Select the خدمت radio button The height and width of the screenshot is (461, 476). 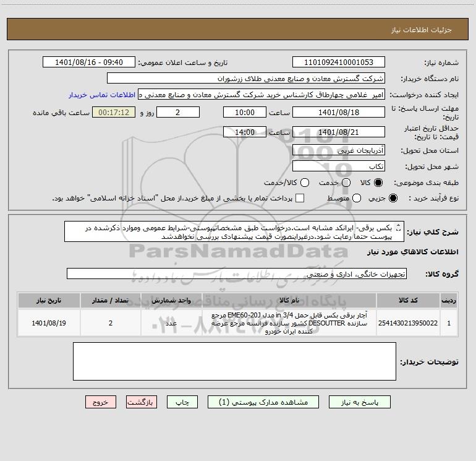[x=346, y=183]
